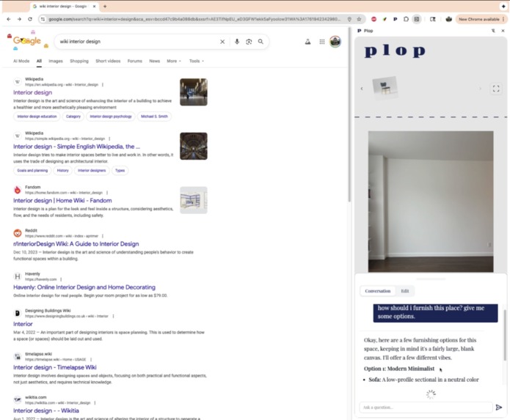Click the Plop chat scrollbar
The image size is (510, 420).
[x=505, y=334]
